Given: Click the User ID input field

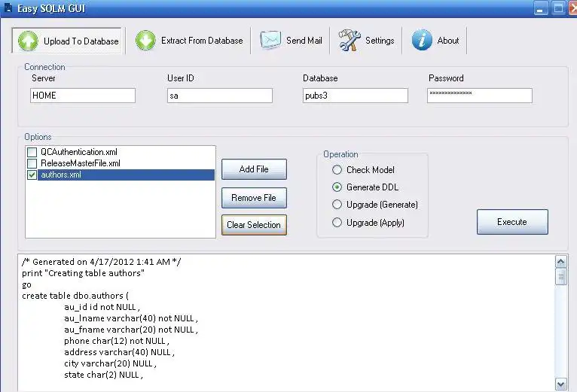Looking at the screenshot, I should click(220, 96).
